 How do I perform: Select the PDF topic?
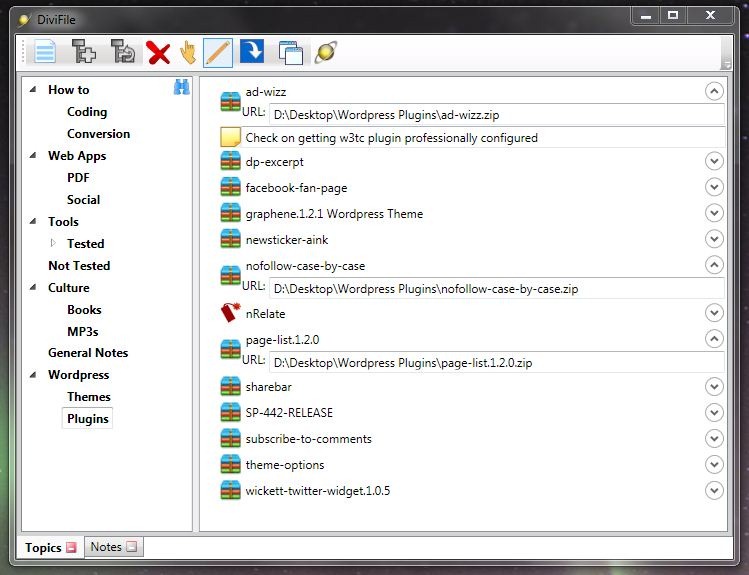(x=78, y=178)
